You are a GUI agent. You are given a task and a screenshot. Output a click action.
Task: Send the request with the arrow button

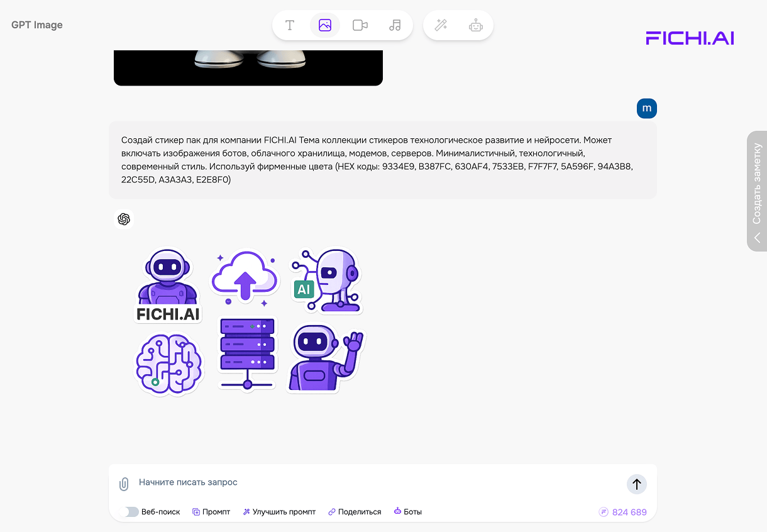637,484
